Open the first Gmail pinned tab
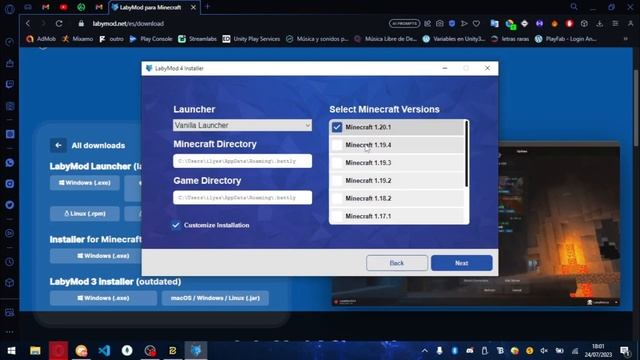Viewport: 640px width, 360px height. click(x=46, y=7)
